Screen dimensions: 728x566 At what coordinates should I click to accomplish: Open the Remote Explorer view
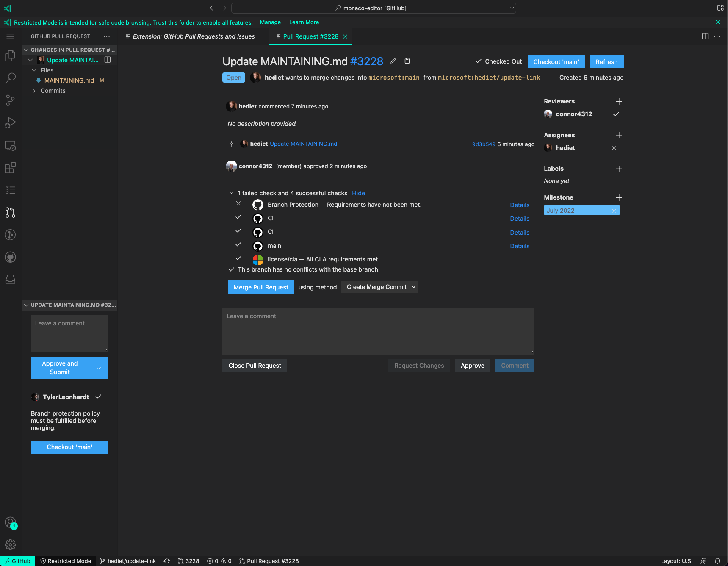[x=10, y=145]
